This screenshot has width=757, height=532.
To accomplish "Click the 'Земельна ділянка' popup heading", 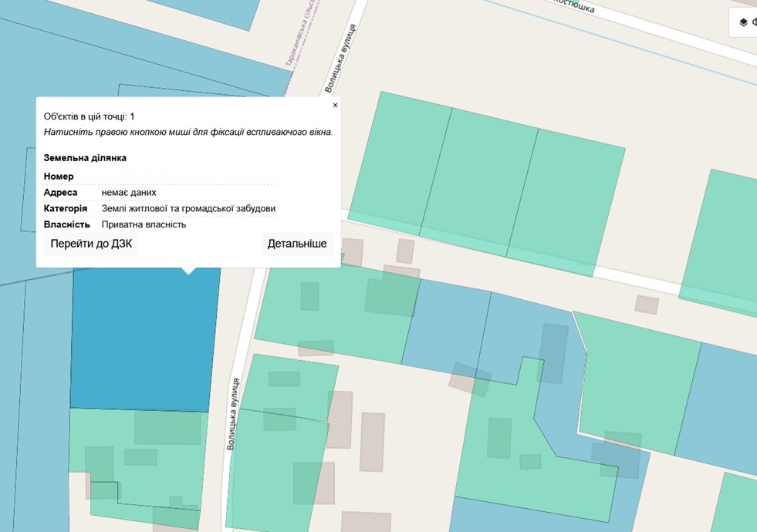I will pyautogui.click(x=85, y=158).
